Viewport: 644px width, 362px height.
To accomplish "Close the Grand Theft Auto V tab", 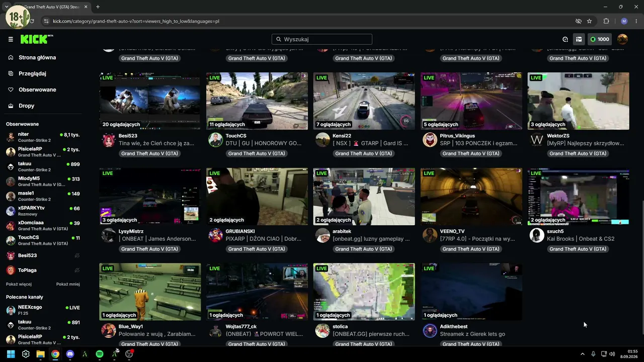I will click(x=86, y=7).
